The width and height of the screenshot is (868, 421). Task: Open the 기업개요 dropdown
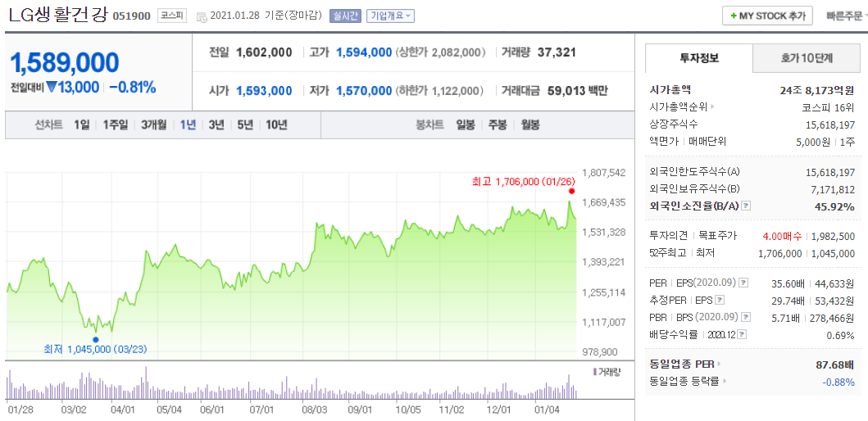pos(390,16)
